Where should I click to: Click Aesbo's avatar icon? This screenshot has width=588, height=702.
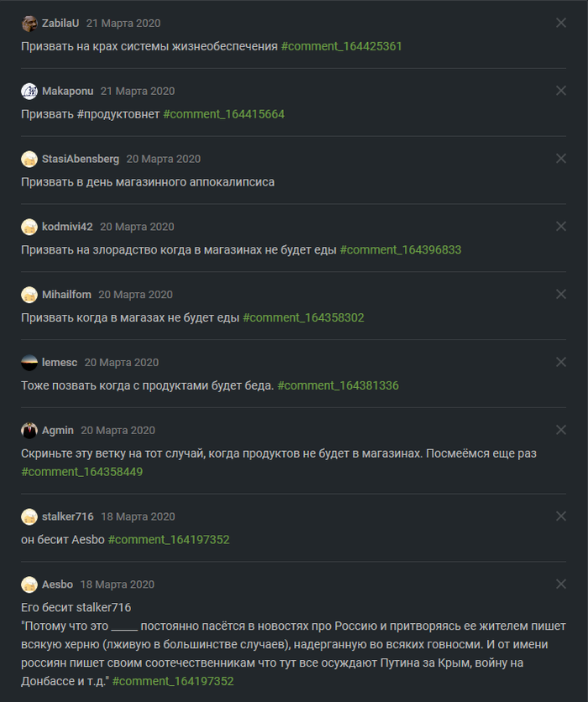(x=29, y=584)
